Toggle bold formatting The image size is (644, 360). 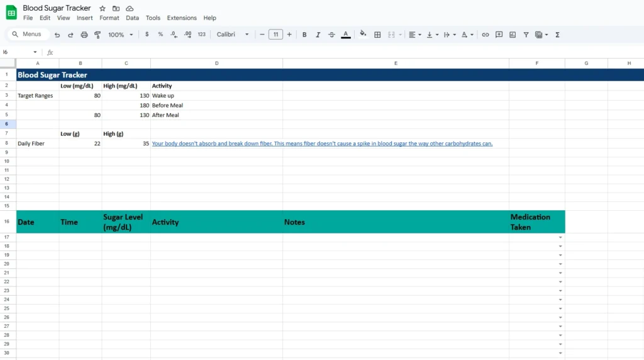pos(304,35)
